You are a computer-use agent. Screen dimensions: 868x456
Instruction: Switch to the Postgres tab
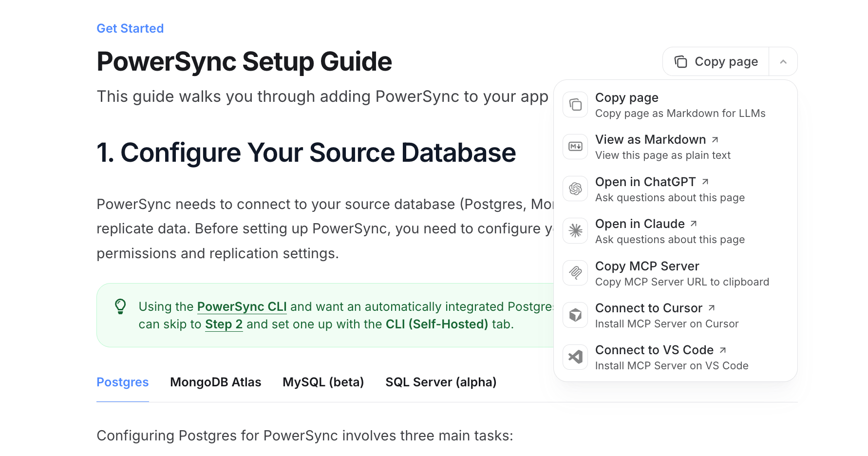(x=122, y=382)
